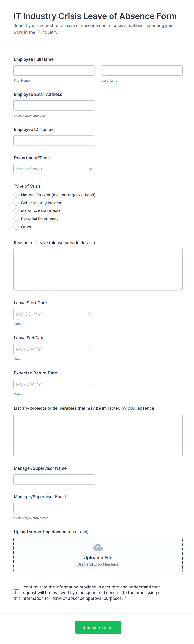The height and width of the screenshot is (644, 194).
Task: Focus the Last Name text box
Action: [141, 71]
